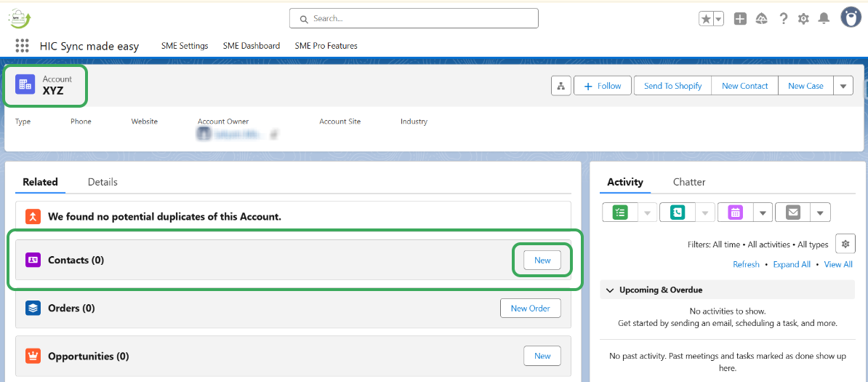Click the XYZ account name heading

53,90
